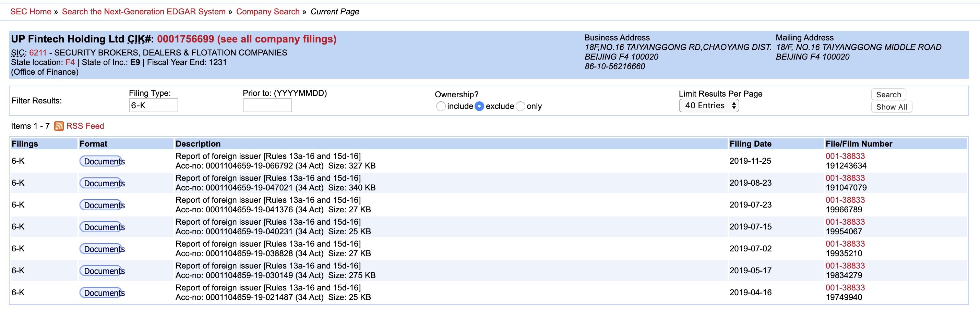Click the filing date 2019-04-16
The image size is (980, 311).
click(750, 293)
